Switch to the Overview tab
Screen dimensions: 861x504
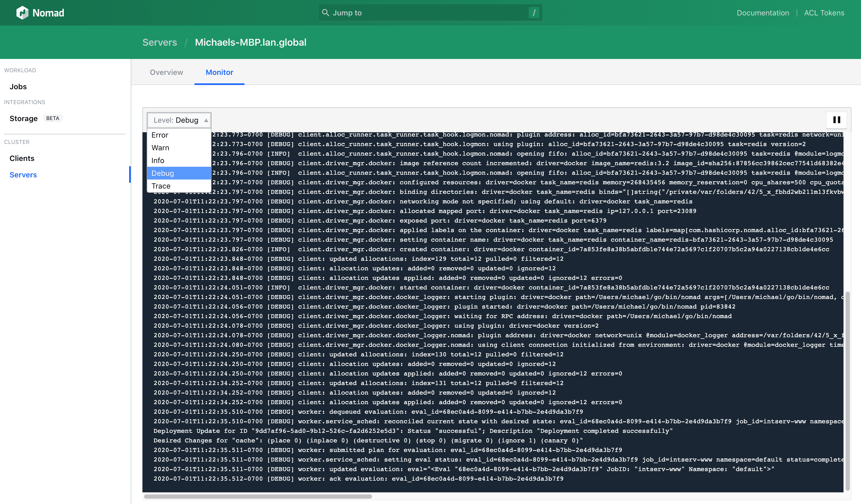(166, 72)
